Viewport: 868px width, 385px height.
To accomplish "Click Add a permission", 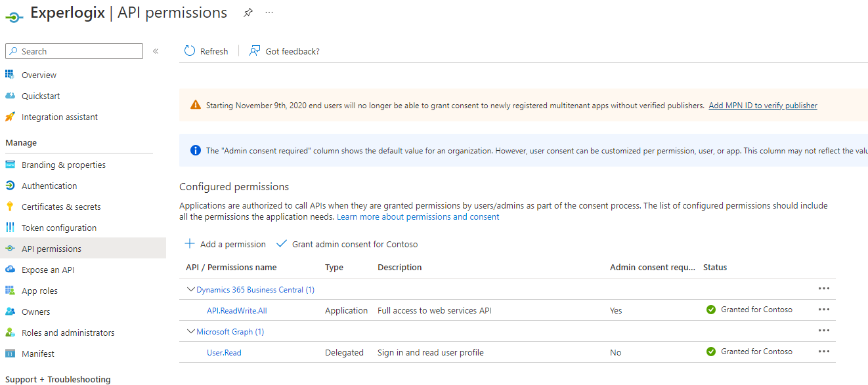I will click(x=225, y=244).
